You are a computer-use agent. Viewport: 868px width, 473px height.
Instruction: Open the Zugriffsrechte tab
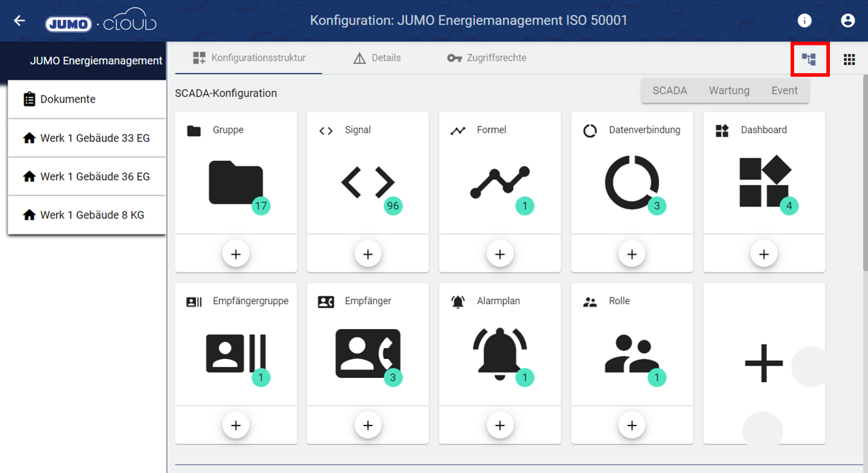tap(487, 58)
